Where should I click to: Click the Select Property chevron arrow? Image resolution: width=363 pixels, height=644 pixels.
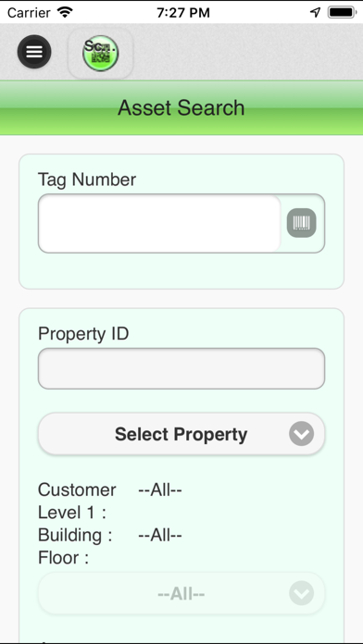click(x=301, y=434)
